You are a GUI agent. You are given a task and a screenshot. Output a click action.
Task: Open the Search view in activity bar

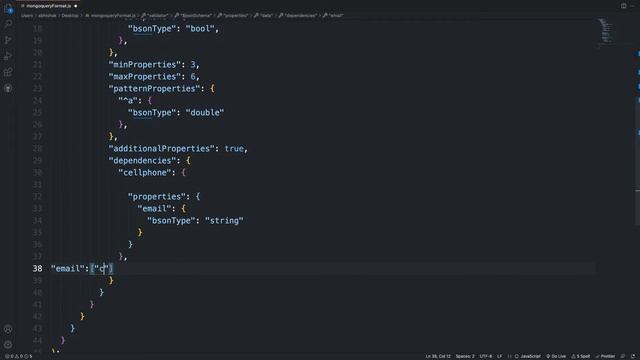tap(8, 24)
